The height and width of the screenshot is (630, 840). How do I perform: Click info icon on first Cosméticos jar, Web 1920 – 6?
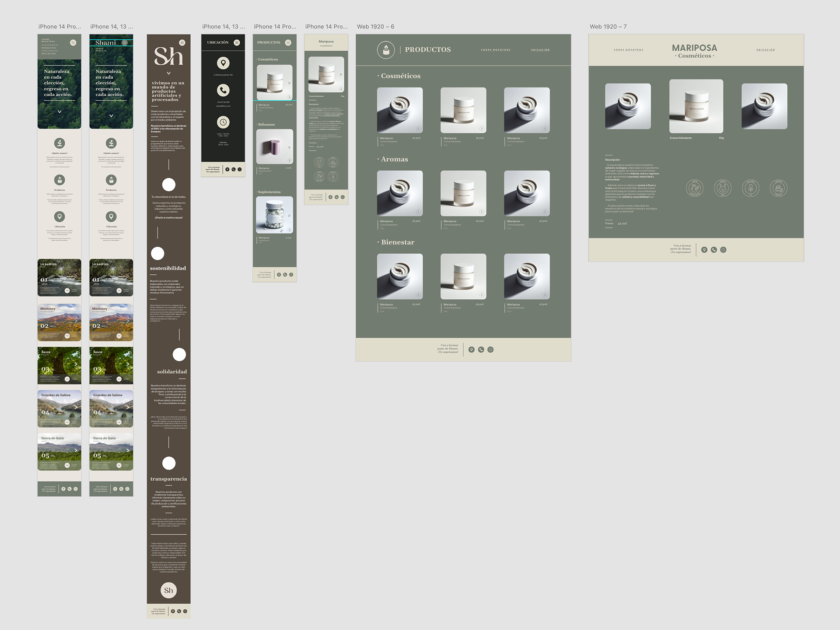click(418, 129)
